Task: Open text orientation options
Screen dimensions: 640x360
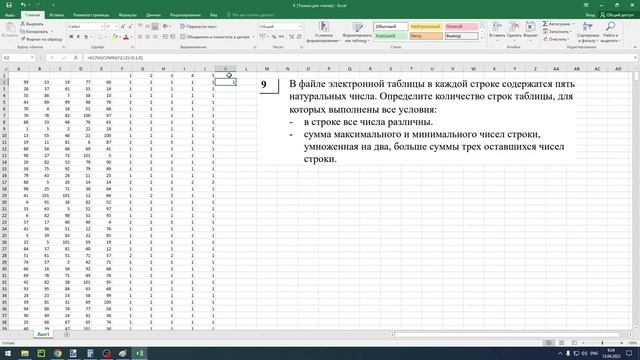Action: coord(166,27)
